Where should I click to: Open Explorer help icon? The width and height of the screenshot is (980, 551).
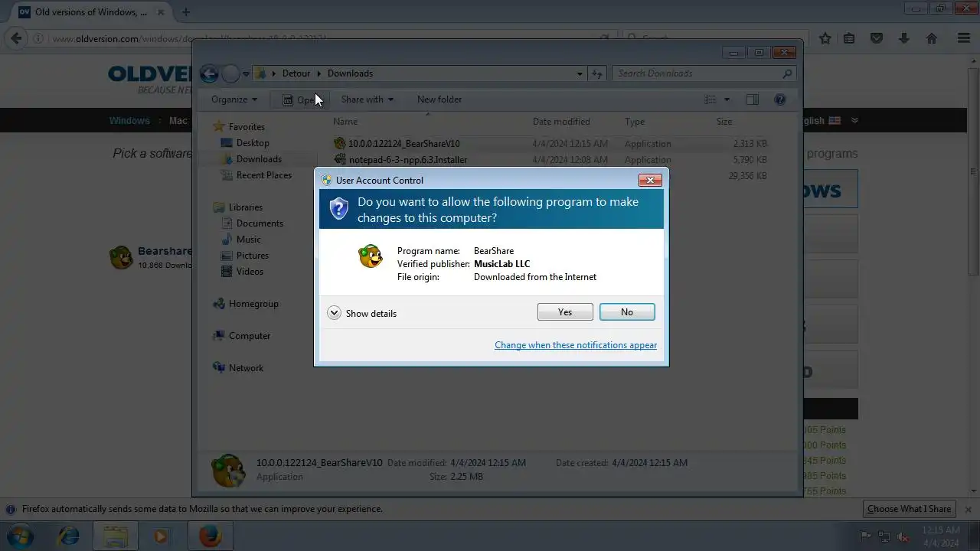point(780,99)
